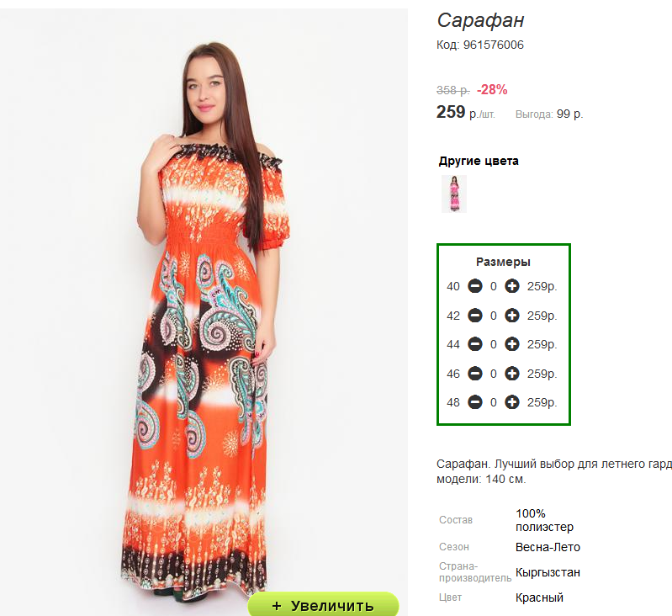Decrease quantity for size 46

click(475, 374)
